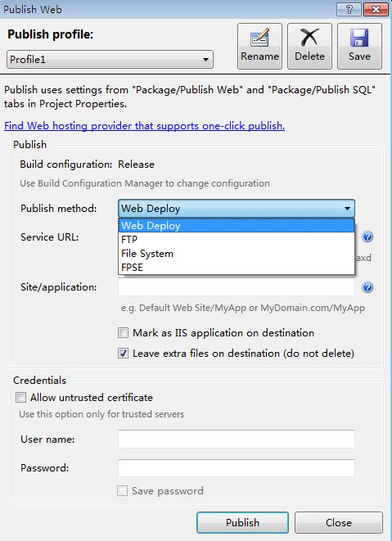Viewport: 392px width, 541px height.
Task: Click the Publish button
Action: point(242,522)
